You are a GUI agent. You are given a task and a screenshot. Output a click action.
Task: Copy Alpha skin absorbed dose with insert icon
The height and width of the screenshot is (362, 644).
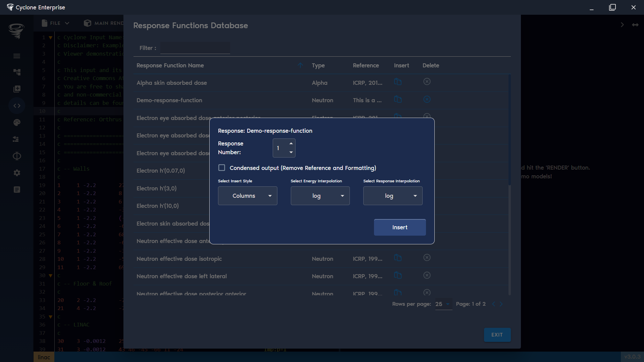(398, 81)
